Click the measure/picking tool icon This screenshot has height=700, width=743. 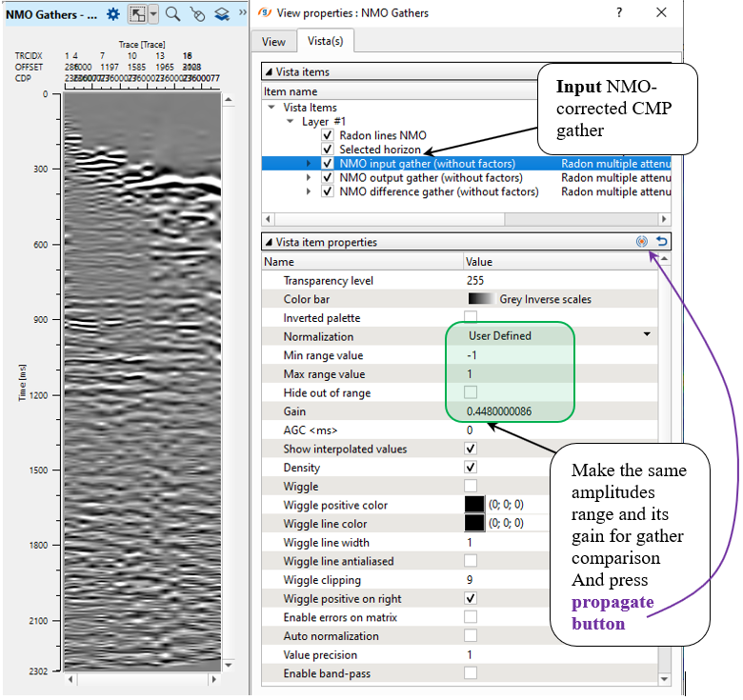pos(197,14)
